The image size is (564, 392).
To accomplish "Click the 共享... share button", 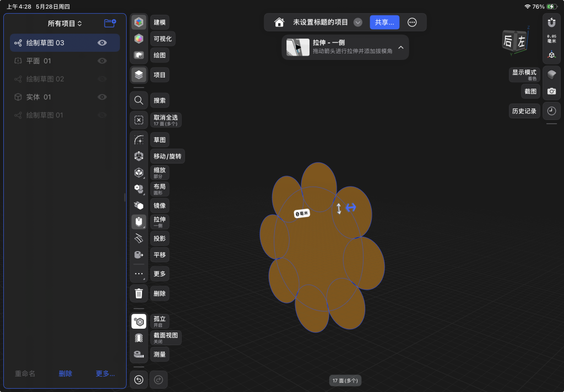I will tap(384, 22).
